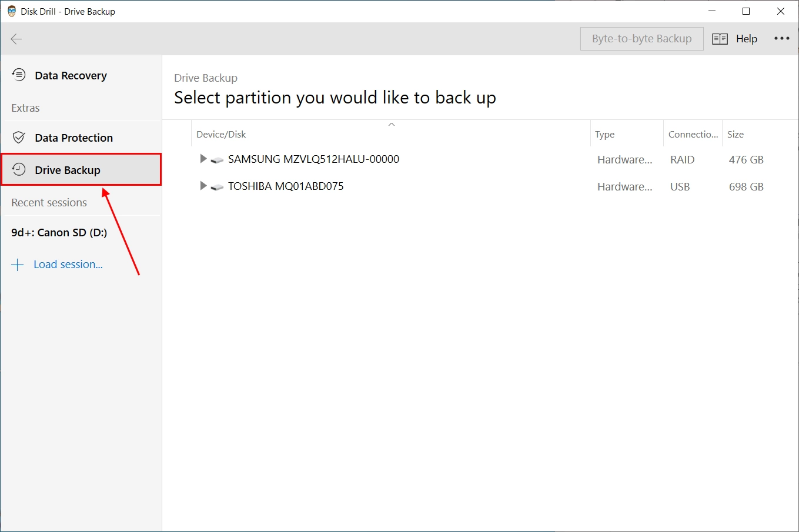Sort by the Connection column header
Screen dimensions: 799x532
pos(693,135)
